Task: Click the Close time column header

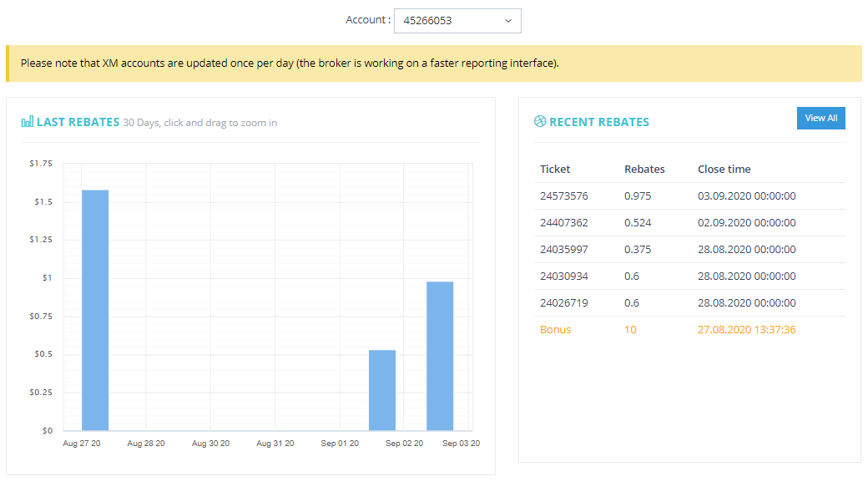Action: 724,169
